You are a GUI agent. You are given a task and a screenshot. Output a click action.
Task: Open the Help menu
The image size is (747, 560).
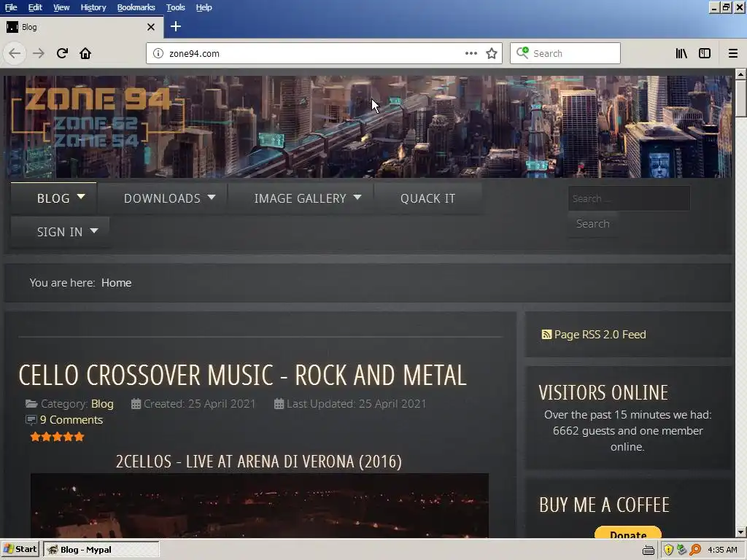pyautogui.click(x=204, y=7)
